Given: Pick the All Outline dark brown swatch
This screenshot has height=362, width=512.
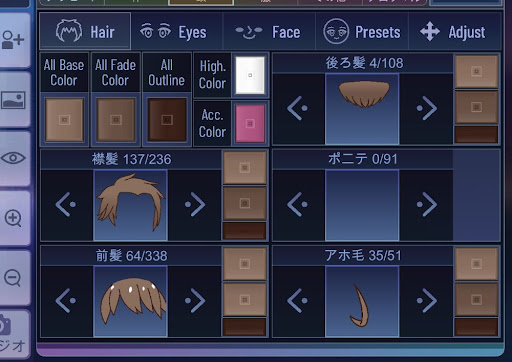Looking at the screenshot, I should pyautogui.click(x=167, y=120).
